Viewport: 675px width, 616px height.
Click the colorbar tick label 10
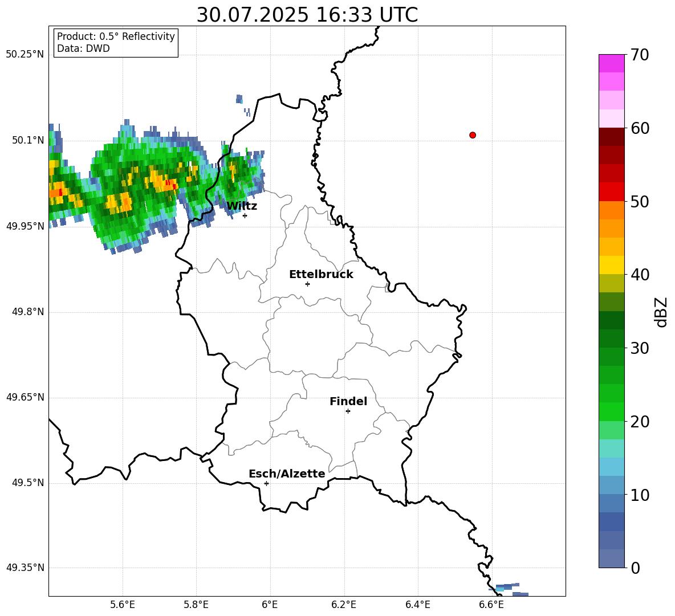[640, 495]
